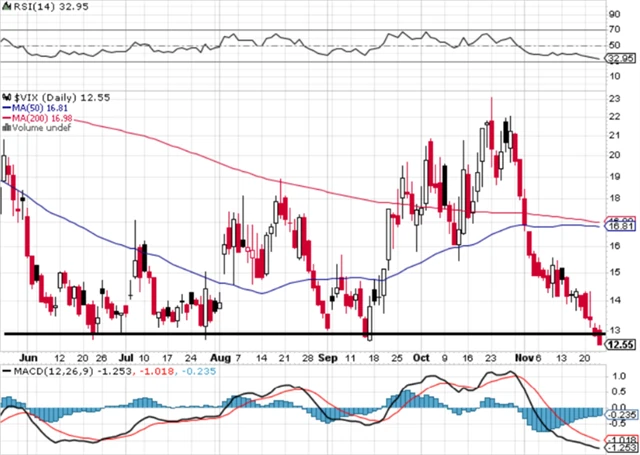Screen dimensions: 640x455
Task: Select the blue MA(50) legend line
Action: [x=8, y=108]
